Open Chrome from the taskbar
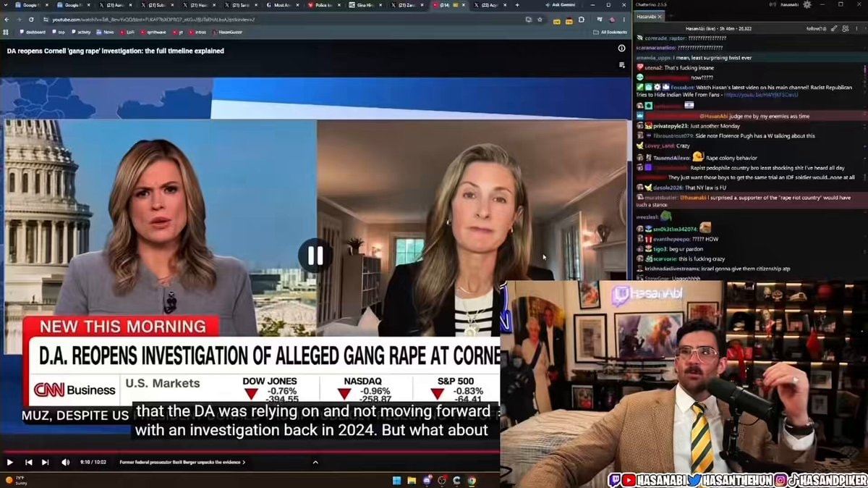This screenshot has width=868, height=488. [472, 480]
